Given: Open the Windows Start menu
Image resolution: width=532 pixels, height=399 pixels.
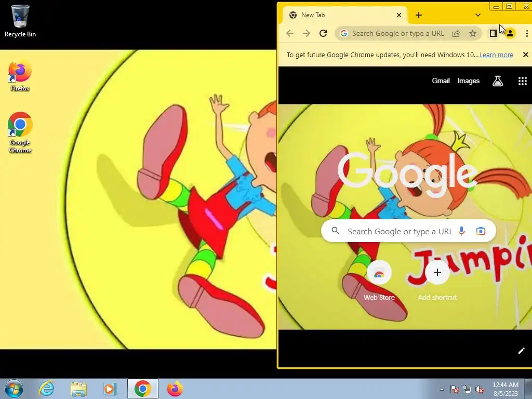Looking at the screenshot, I should coord(14,389).
